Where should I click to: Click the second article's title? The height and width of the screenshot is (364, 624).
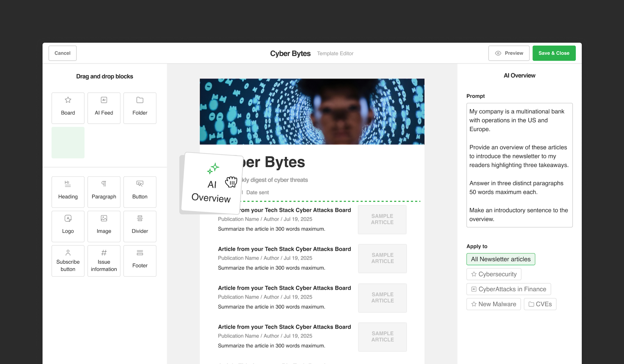[x=284, y=249]
